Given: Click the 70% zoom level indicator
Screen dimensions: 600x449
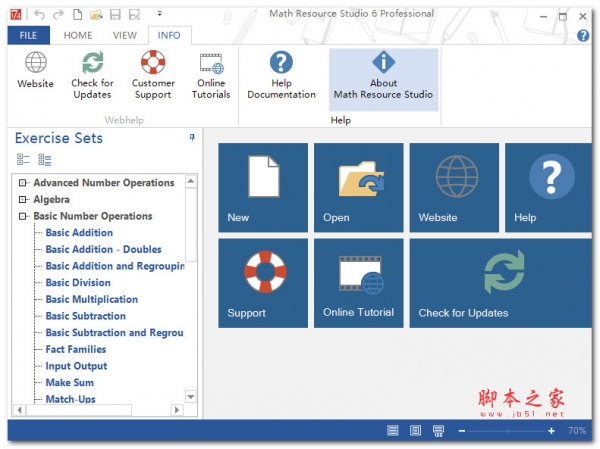Looking at the screenshot, I should (577, 431).
